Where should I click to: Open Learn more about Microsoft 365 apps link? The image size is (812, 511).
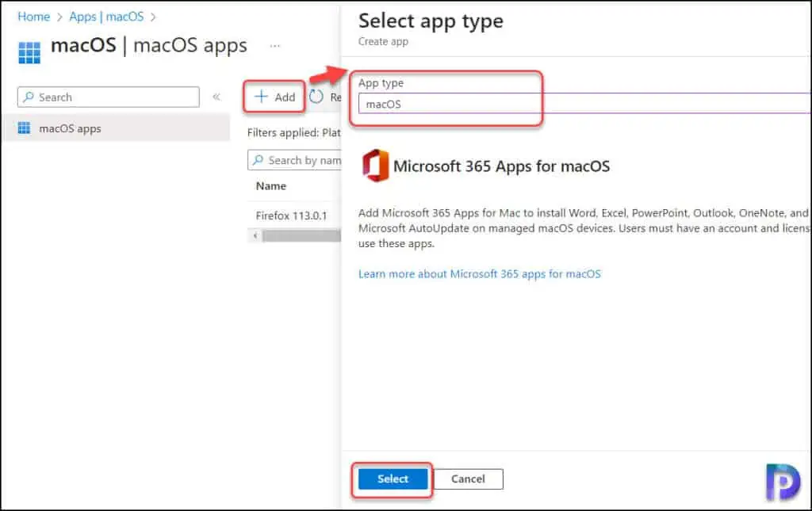[x=480, y=274]
